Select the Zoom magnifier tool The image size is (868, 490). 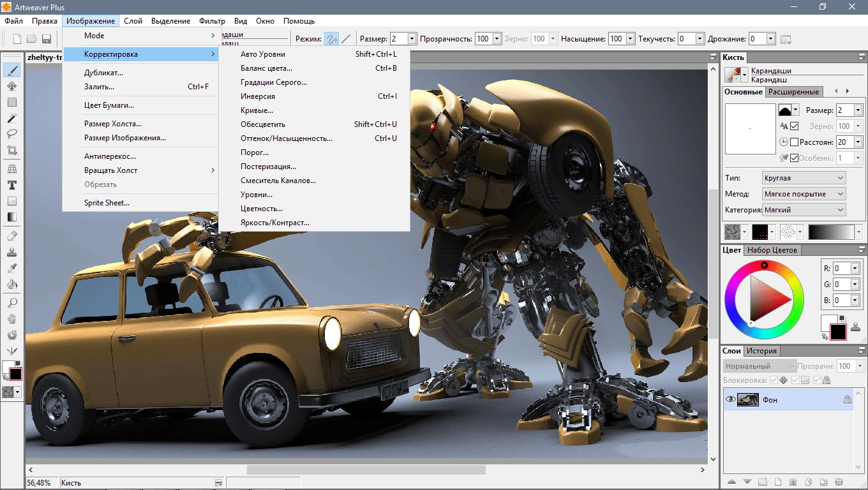pos(11,302)
